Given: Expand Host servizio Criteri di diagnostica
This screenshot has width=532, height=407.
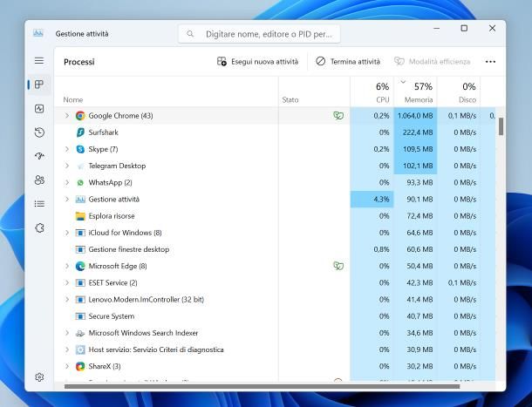Looking at the screenshot, I should [x=67, y=349].
